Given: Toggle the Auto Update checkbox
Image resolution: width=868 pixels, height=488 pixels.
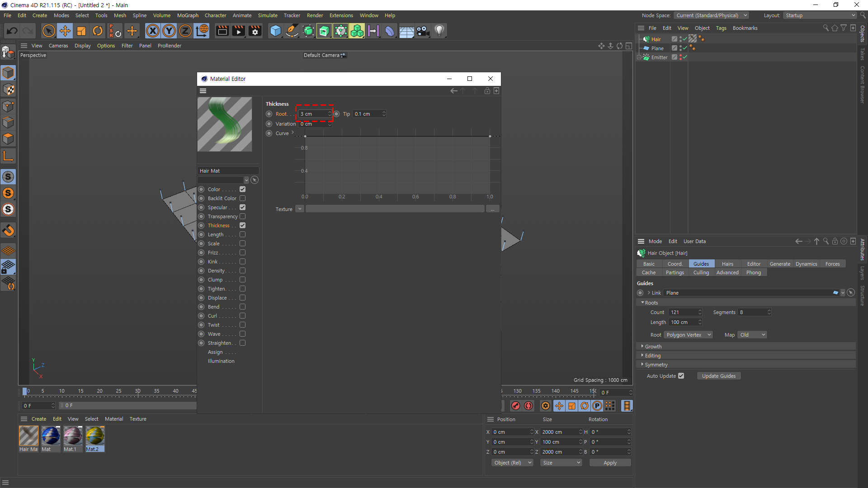Looking at the screenshot, I should click(681, 376).
